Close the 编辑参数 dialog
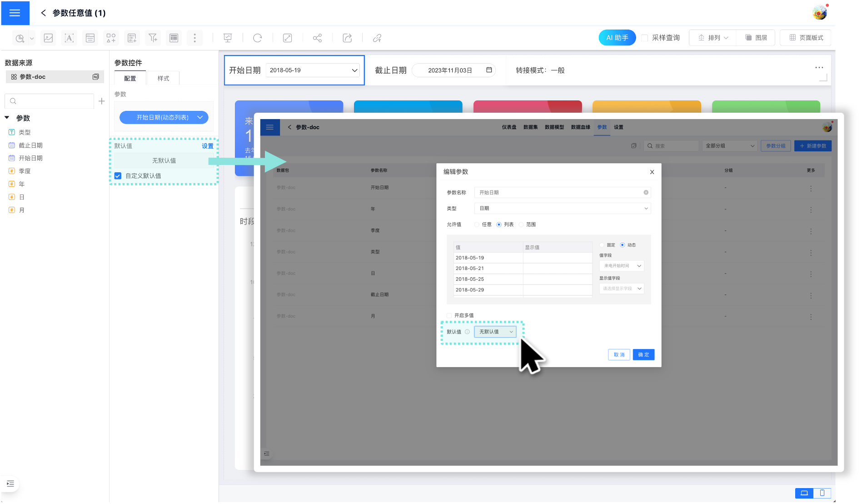The width and height of the screenshot is (862, 504). coord(652,172)
